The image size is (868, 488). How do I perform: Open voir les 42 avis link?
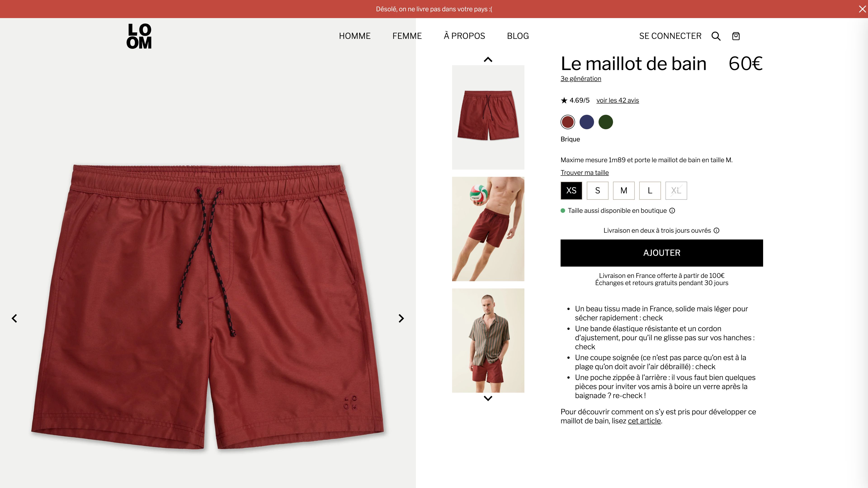[x=617, y=100]
